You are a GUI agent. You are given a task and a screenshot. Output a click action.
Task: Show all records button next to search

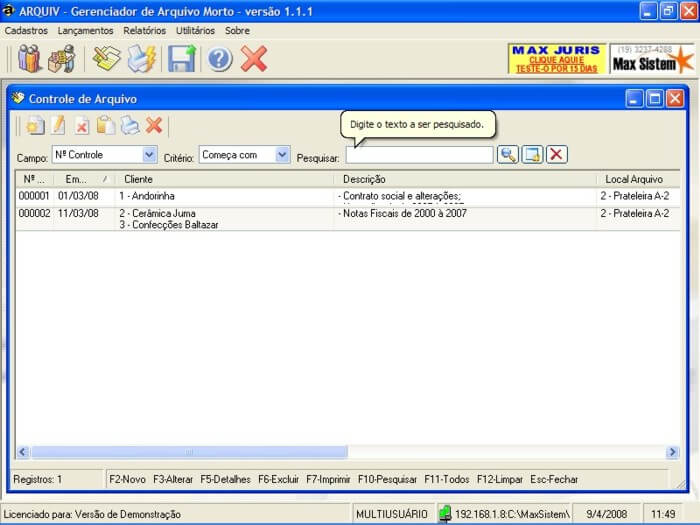click(x=532, y=155)
